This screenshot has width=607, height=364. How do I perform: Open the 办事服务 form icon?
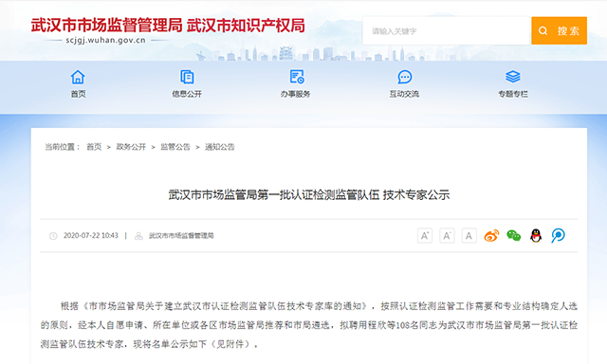click(x=297, y=77)
